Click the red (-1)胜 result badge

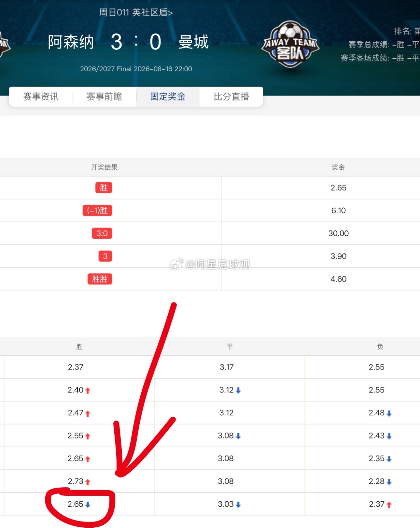(97, 211)
